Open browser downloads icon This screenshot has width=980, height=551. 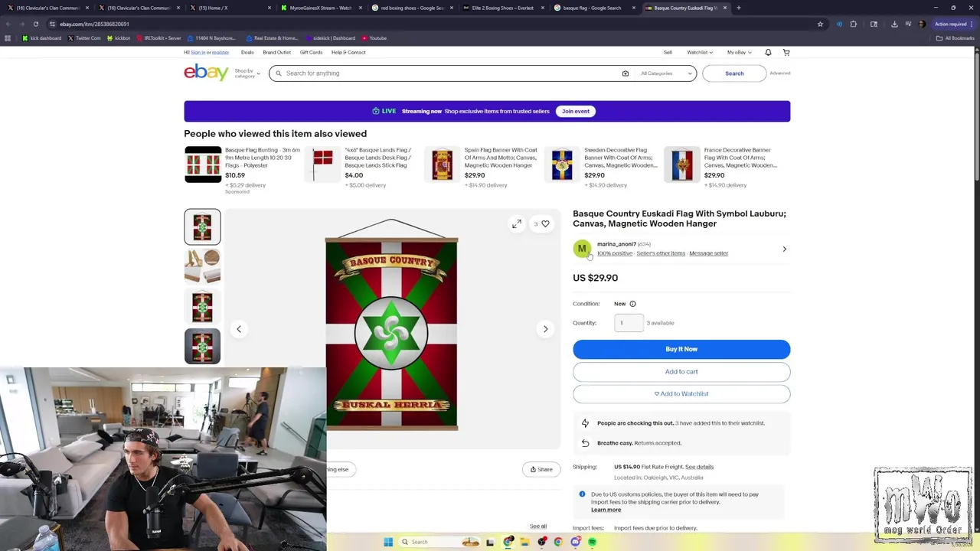(894, 24)
